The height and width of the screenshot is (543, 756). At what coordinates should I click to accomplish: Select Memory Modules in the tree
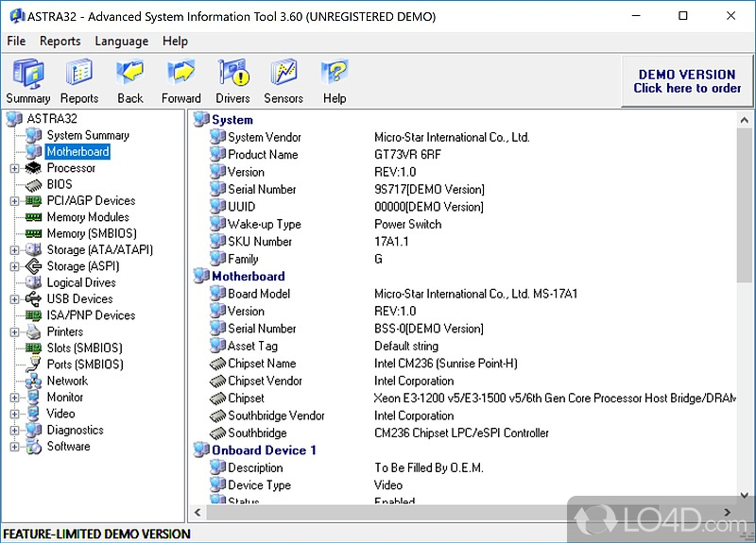click(x=88, y=217)
